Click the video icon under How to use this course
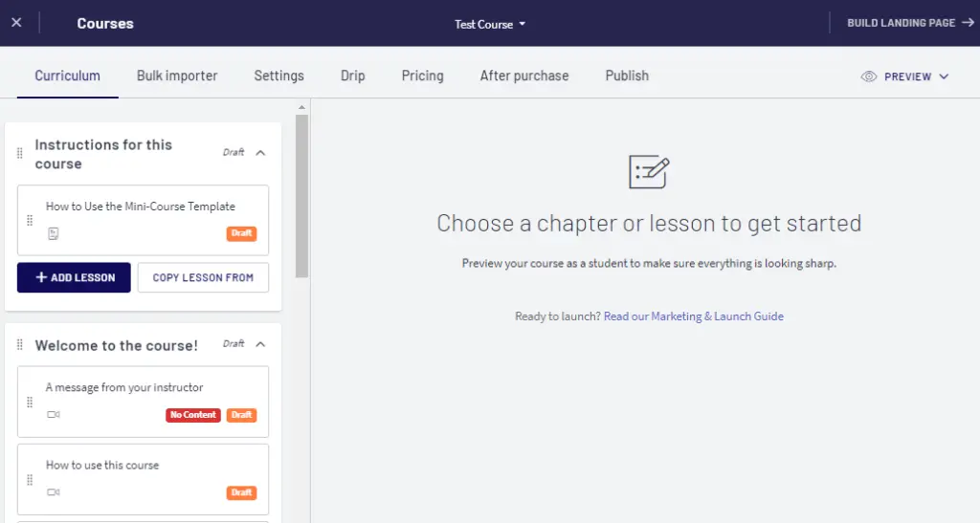980x523 pixels. tap(54, 492)
